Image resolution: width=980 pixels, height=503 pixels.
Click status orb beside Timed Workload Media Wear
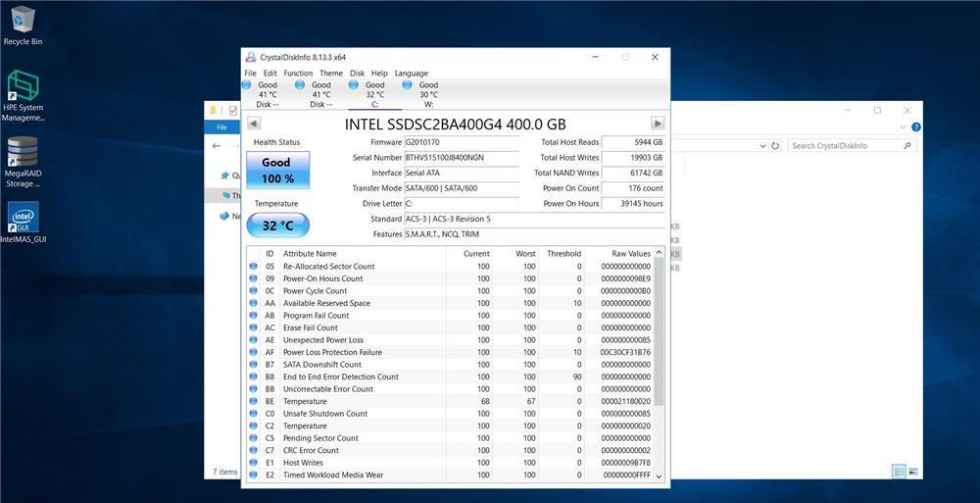tap(253, 475)
